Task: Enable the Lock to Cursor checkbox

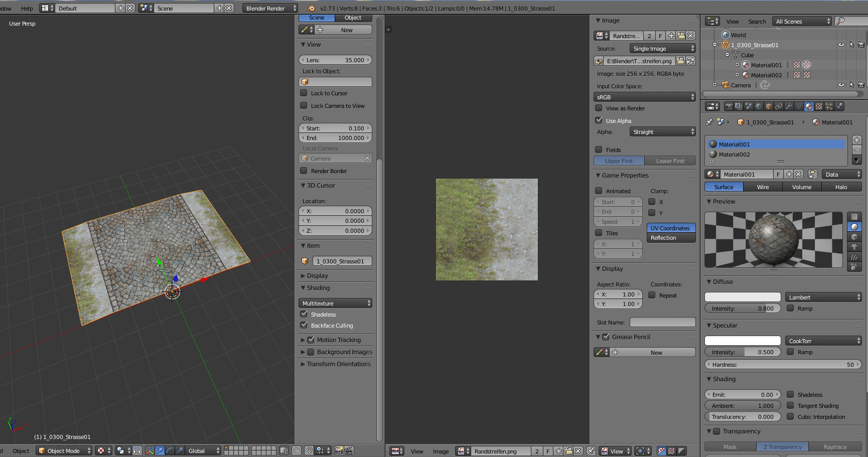Action: tap(304, 93)
